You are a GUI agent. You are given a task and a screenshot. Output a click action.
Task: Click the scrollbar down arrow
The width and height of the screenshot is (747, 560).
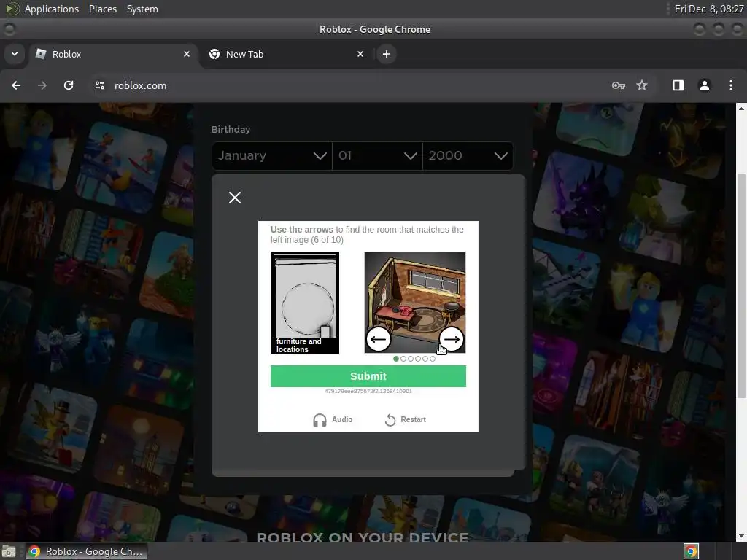coord(741,536)
